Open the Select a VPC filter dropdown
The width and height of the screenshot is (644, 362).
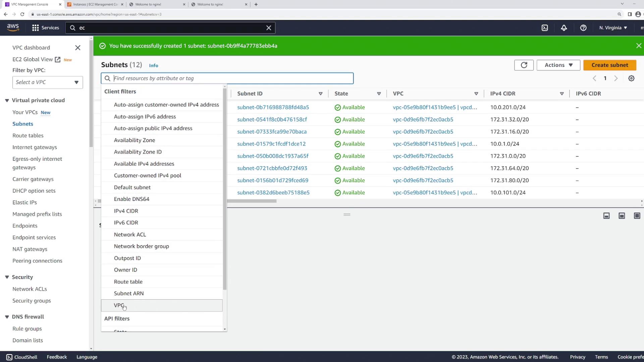tap(48, 82)
